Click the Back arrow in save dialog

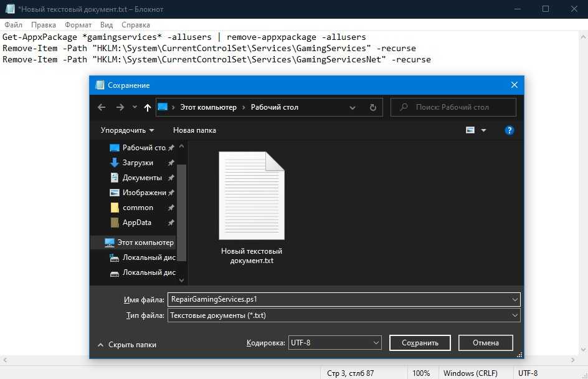tap(102, 107)
